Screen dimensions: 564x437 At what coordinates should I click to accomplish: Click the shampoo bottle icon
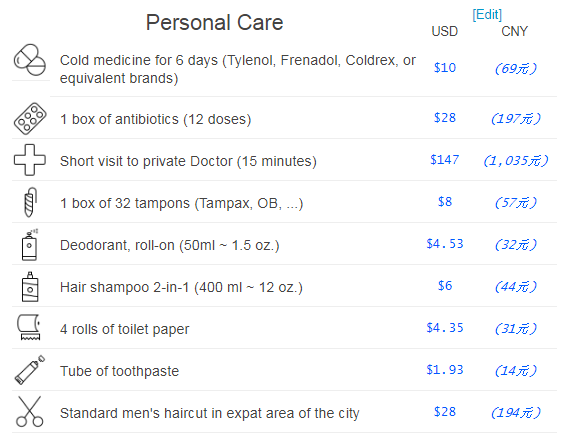[30, 287]
